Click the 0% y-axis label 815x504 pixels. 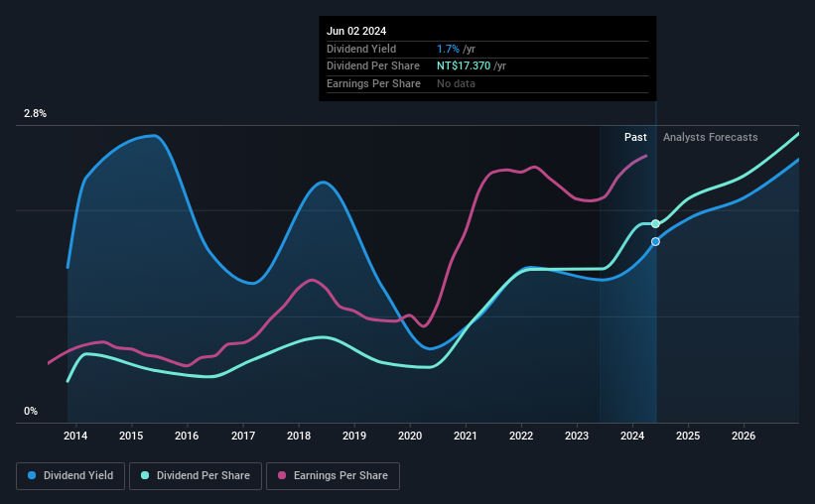pos(31,411)
